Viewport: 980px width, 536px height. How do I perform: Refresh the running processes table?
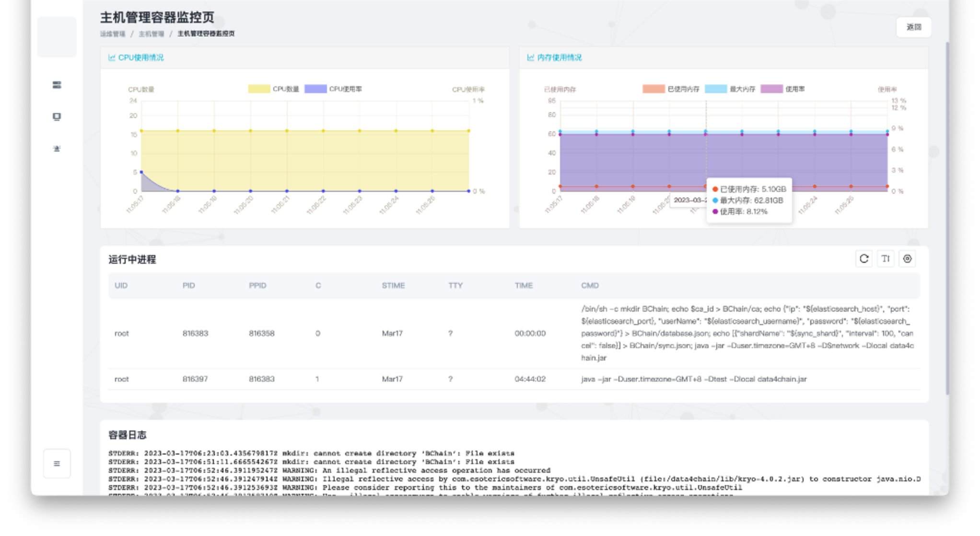click(864, 259)
